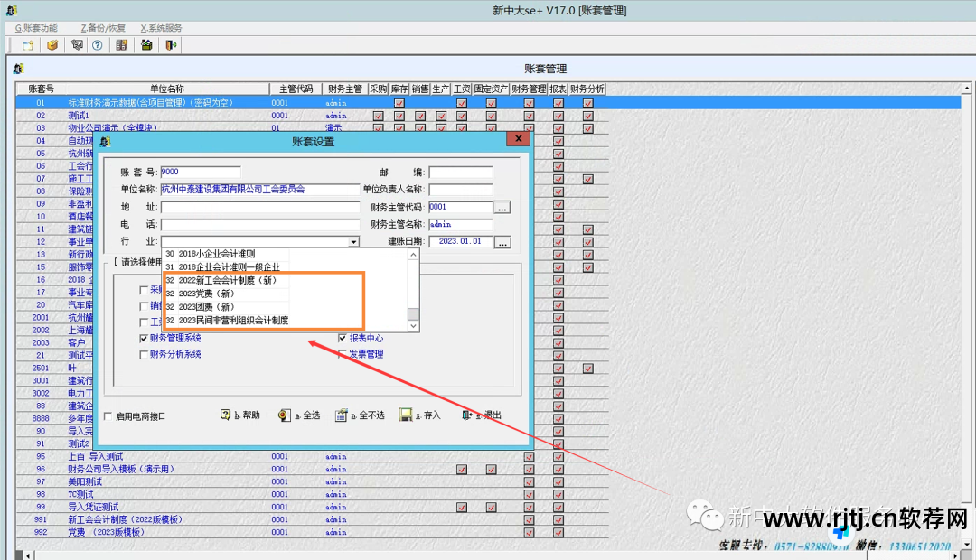The width and height of the screenshot is (976, 560).
Task: Select the 美阳测试 row
Action: click(311, 482)
